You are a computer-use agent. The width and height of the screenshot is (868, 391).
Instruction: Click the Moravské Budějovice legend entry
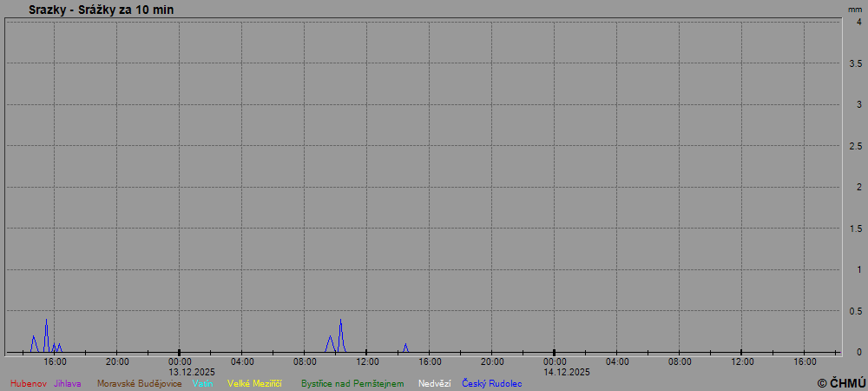click(139, 383)
